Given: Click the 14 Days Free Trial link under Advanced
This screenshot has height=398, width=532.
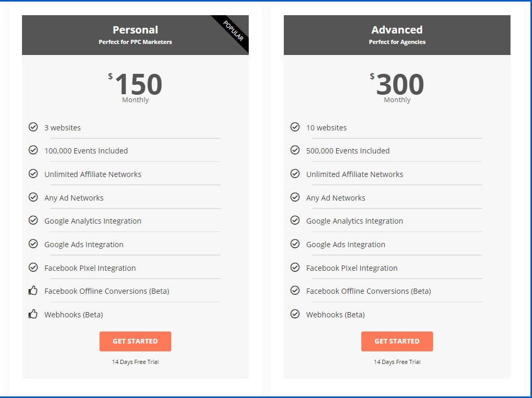Looking at the screenshot, I should click(397, 361).
